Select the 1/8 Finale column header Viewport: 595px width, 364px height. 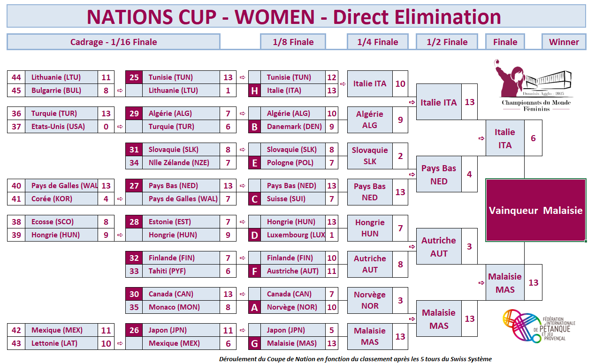point(293,42)
